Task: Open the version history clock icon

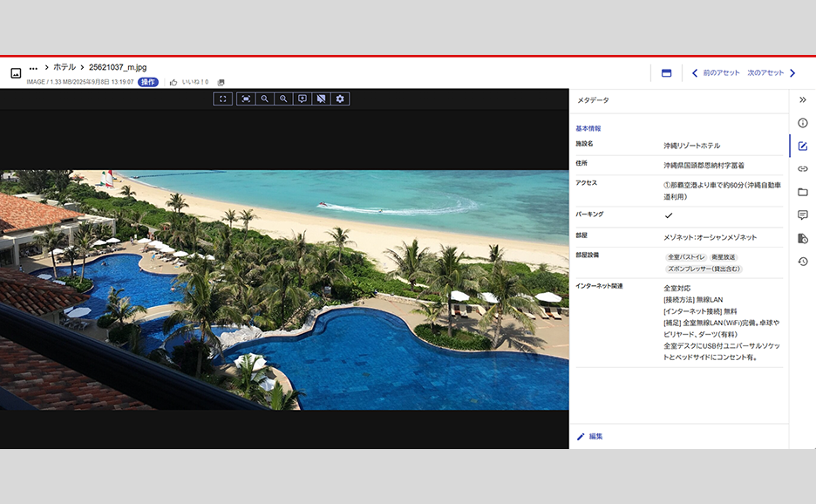Action: click(x=803, y=262)
